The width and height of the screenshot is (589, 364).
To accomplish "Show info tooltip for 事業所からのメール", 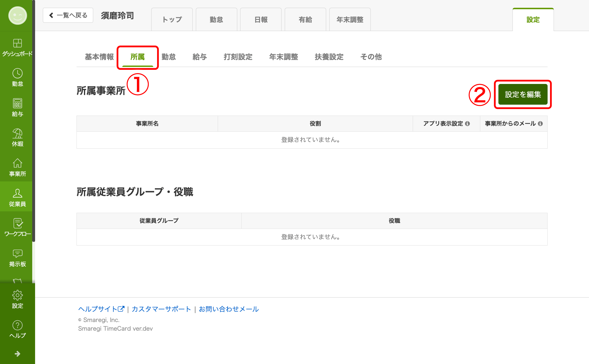I will pyautogui.click(x=540, y=124).
